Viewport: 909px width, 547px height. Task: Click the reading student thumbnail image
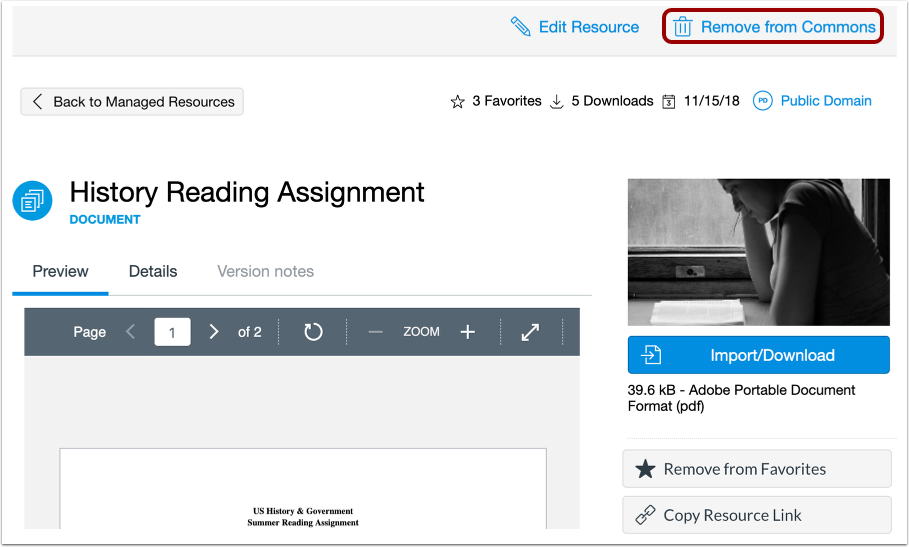coord(758,252)
